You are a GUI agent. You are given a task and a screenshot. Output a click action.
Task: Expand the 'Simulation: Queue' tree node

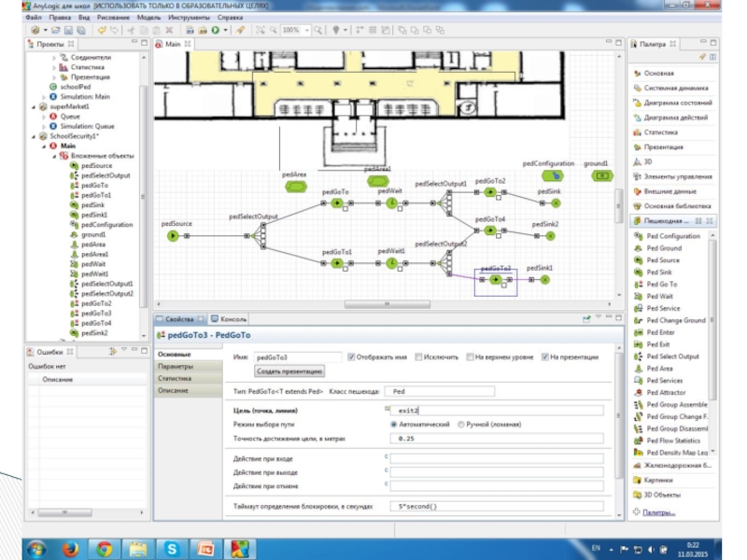[x=43, y=126]
